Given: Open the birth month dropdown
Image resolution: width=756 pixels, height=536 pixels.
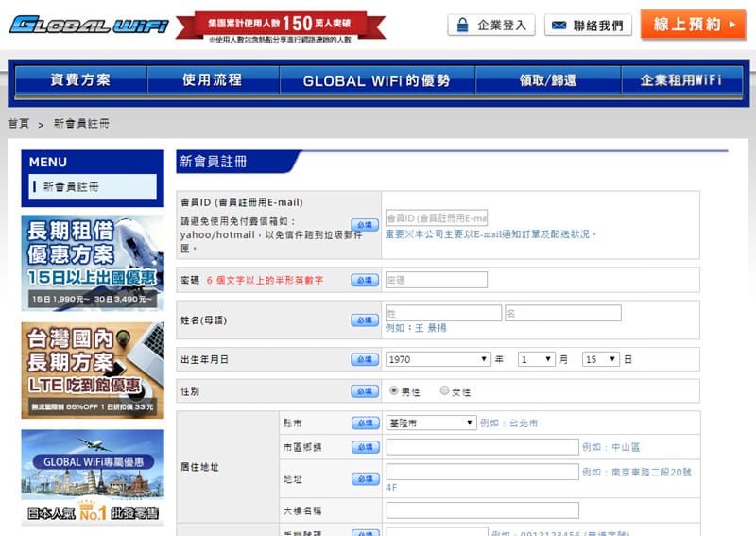Looking at the screenshot, I should click(x=537, y=359).
